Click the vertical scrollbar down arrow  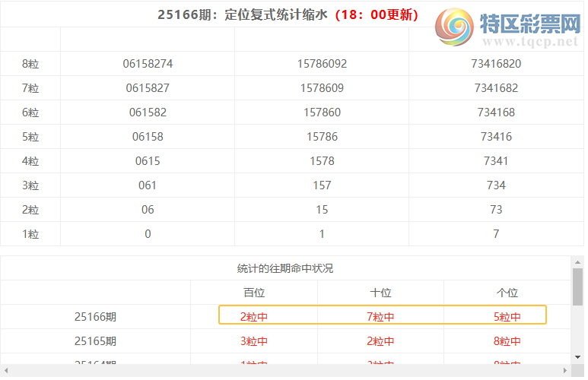[x=578, y=356]
